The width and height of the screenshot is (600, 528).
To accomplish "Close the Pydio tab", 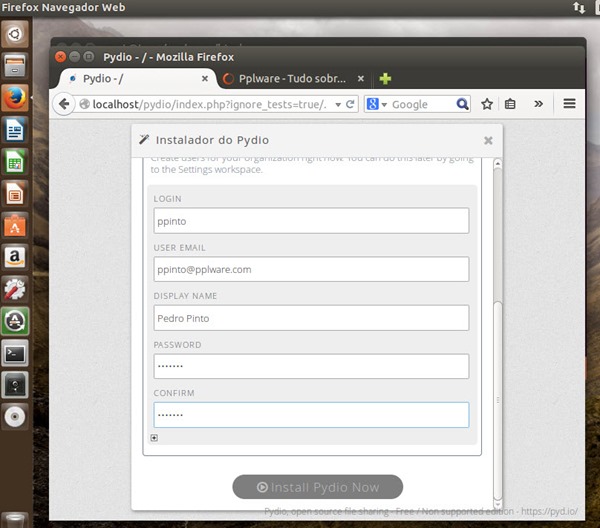I will (x=205, y=78).
